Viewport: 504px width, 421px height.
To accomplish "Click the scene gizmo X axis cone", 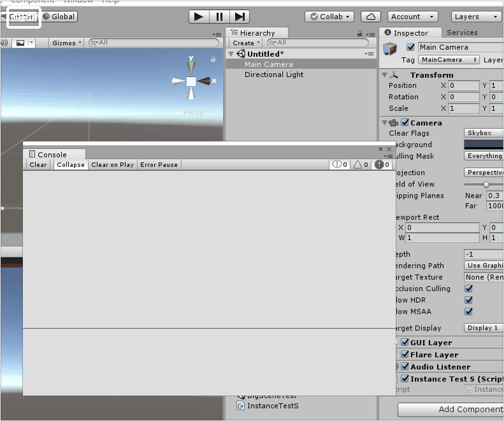I will (204, 81).
